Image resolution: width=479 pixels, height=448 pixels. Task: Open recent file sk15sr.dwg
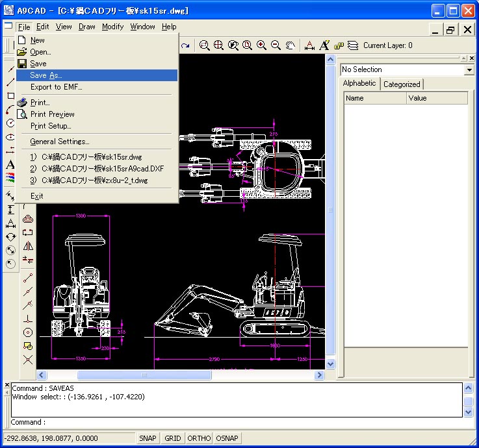tap(97, 157)
